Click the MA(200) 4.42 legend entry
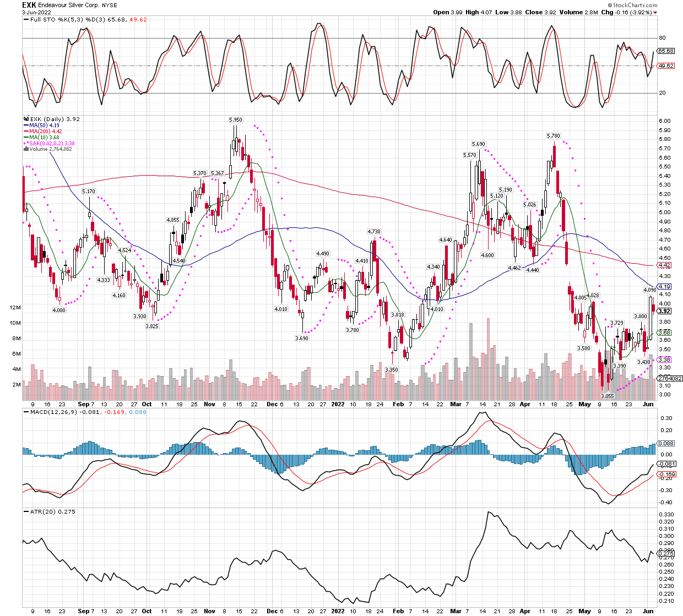This screenshot has height=616, width=683. [46, 132]
